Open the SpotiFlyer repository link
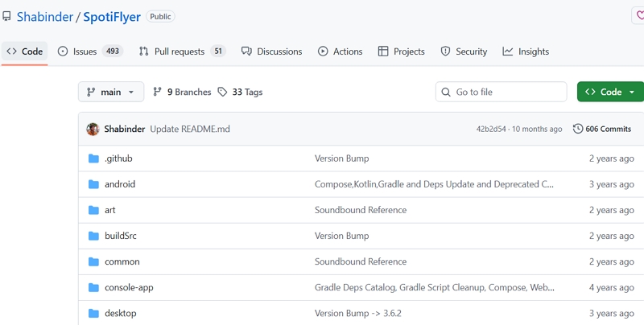The width and height of the screenshot is (644, 325). click(x=112, y=17)
